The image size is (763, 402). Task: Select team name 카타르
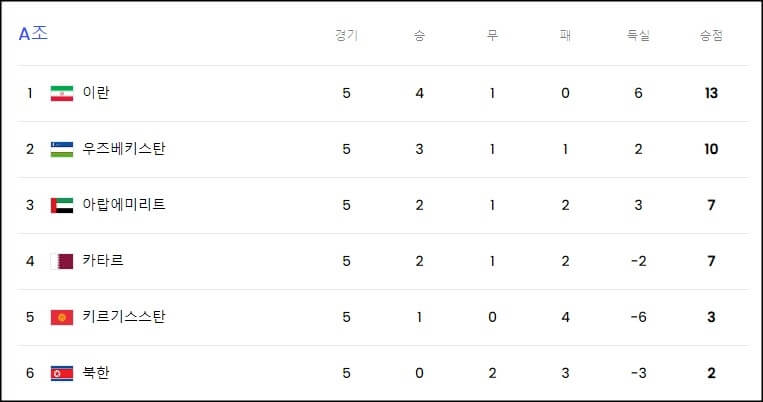coord(103,260)
